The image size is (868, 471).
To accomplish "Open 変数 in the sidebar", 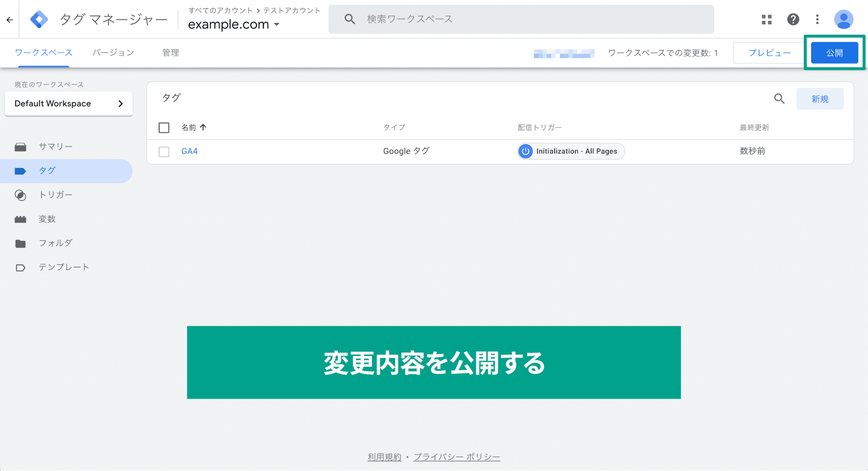I will (x=66, y=219).
